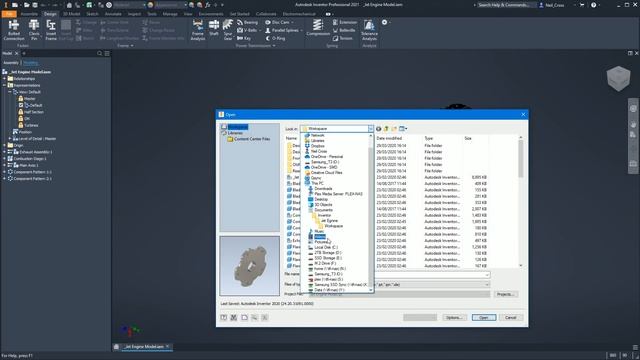Open the Frame Analysis tool

point(198,30)
